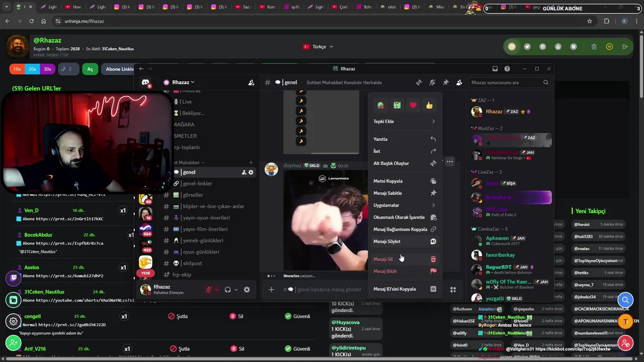Open the genel-linkler channel
The image size is (644, 362).
pos(209,184)
